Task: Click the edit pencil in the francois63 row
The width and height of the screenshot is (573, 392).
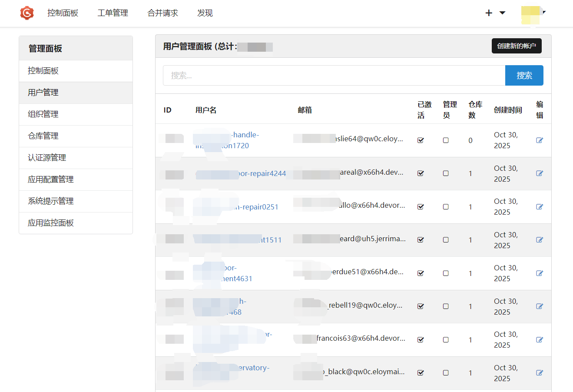Action: [x=539, y=339]
